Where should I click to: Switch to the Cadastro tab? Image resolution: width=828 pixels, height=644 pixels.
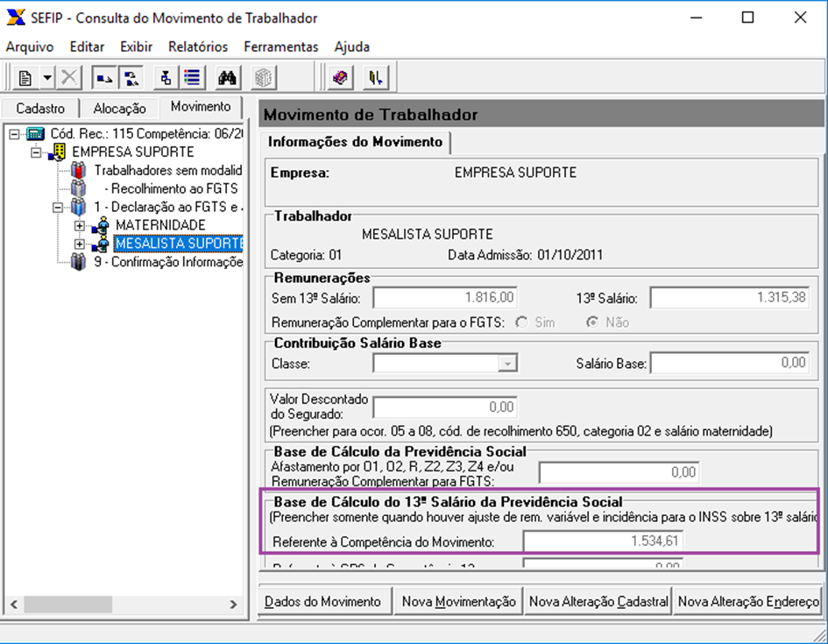40,109
